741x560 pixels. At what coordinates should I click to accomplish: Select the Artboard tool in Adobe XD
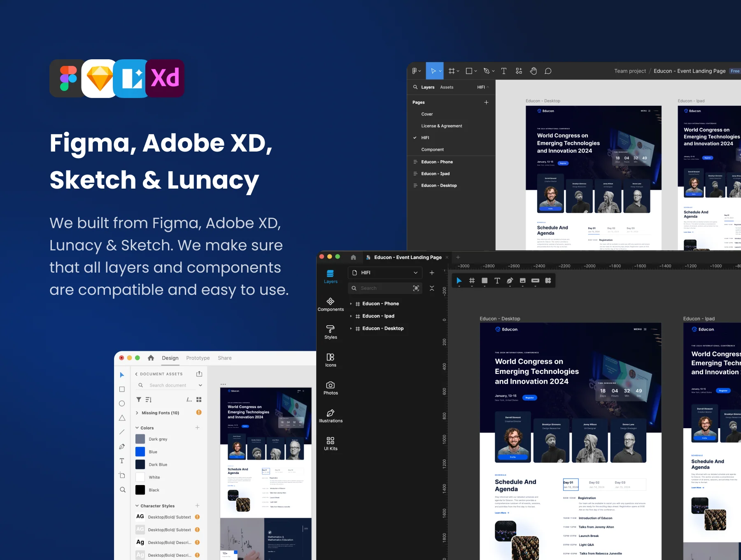122,475
